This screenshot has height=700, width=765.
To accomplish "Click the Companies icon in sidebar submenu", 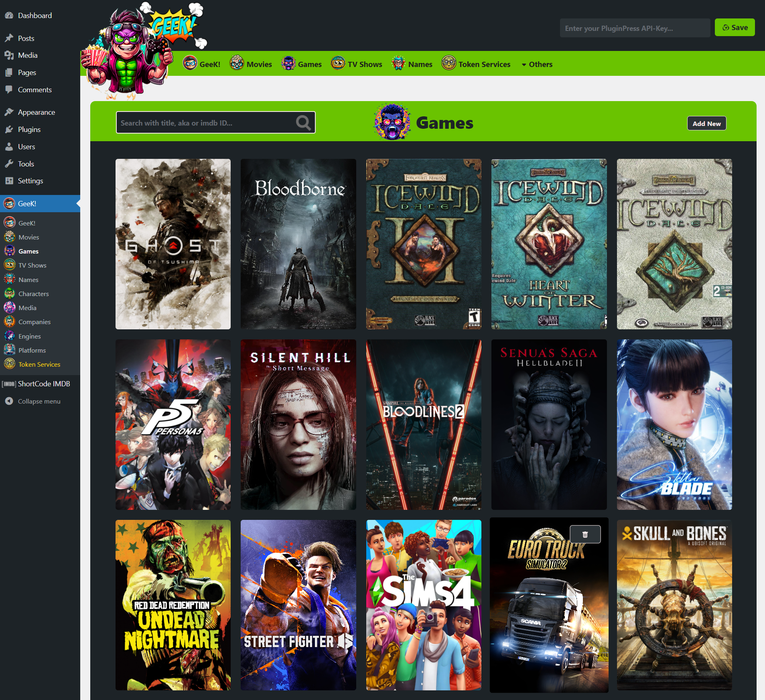I will click(x=10, y=322).
